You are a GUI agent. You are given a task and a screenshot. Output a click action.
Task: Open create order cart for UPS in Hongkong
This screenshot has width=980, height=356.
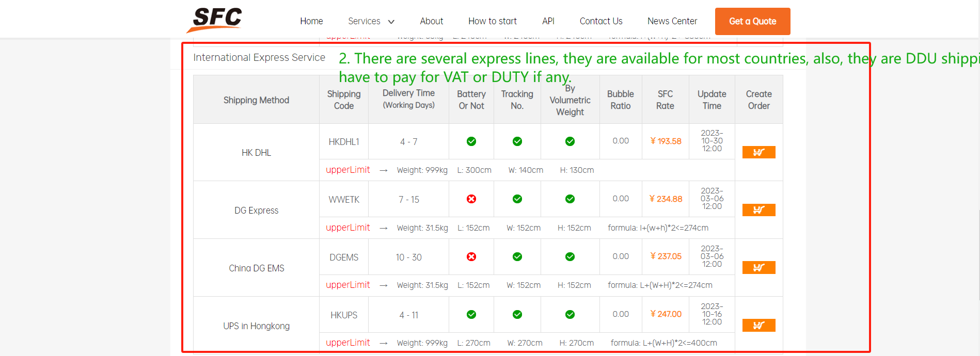coord(758,326)
